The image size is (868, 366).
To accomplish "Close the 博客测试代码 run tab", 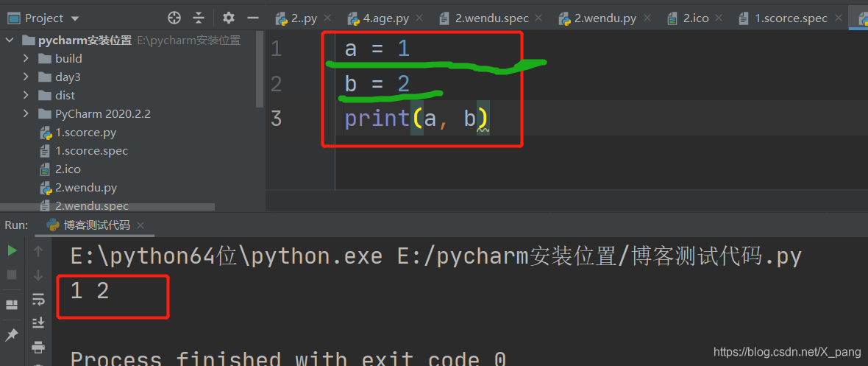I will [140, 225].
